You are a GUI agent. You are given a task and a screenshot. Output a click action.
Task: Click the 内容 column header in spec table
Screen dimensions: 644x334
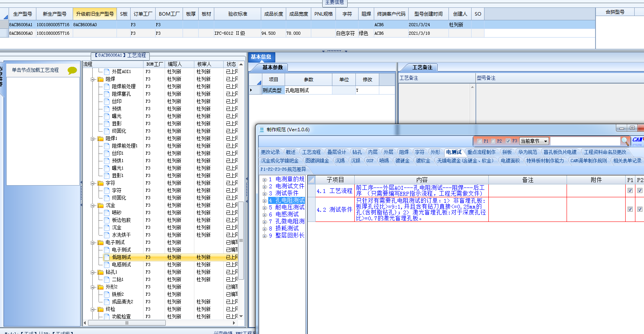[422, 180]
